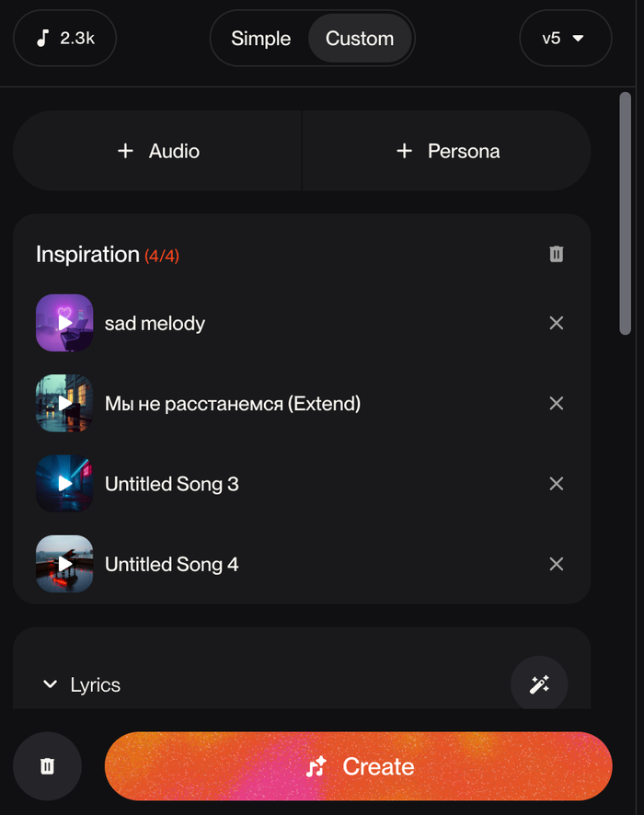Click the vertical scrollbar thumb

pos(626,212)
